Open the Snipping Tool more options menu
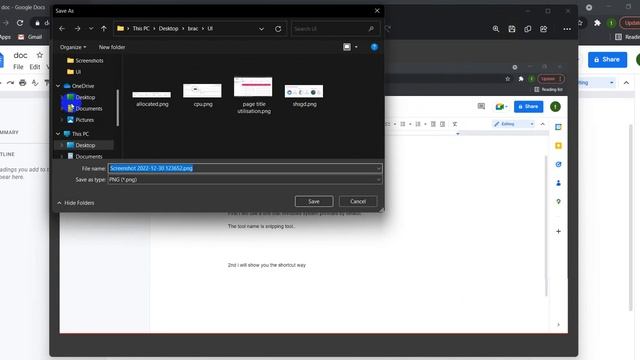Screen dimensions: 640x360 pos(567,29)
